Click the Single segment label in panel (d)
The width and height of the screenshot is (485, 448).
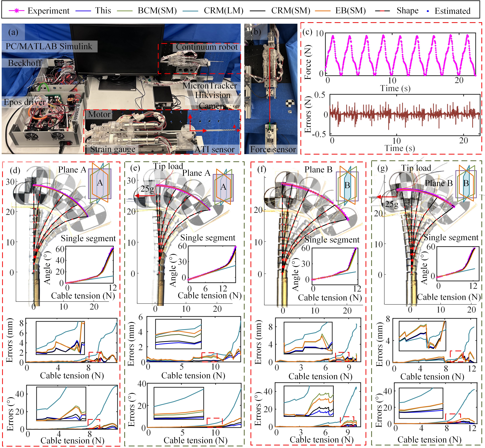(x=88, y=238)
